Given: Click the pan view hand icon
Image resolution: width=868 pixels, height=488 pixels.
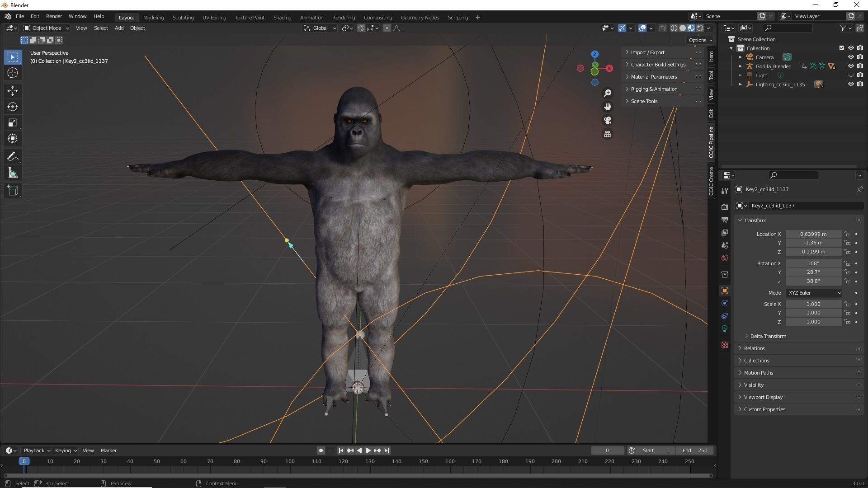Looking at the screenshot, I should coord(608,107).
